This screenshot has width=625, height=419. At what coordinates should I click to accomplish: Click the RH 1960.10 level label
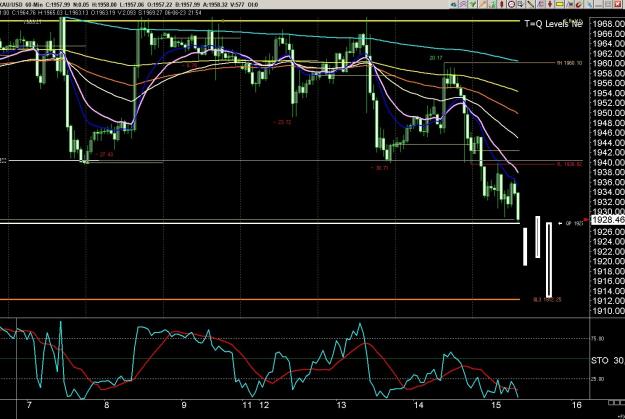(x=569, y=63)
